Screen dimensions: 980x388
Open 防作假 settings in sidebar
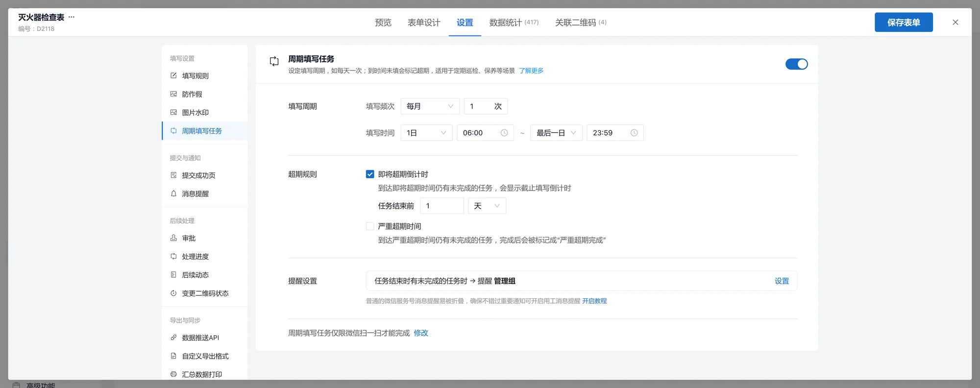pyautogui.click(x=205, y=94)
